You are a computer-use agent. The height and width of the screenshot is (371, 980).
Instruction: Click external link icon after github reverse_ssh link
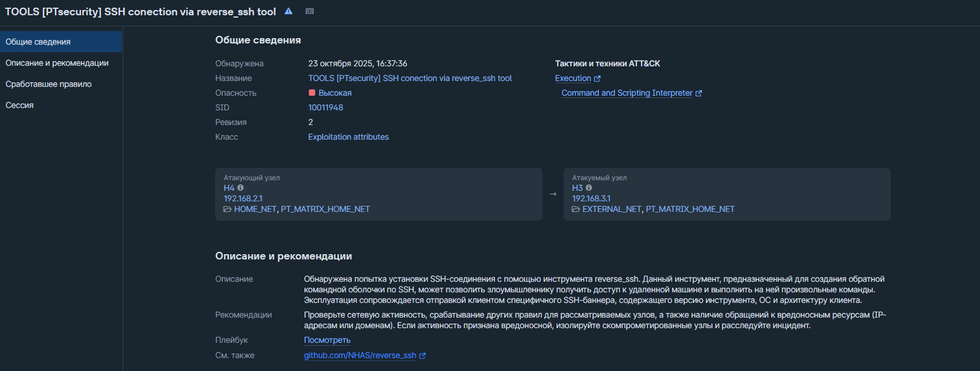tap(422, 356)
